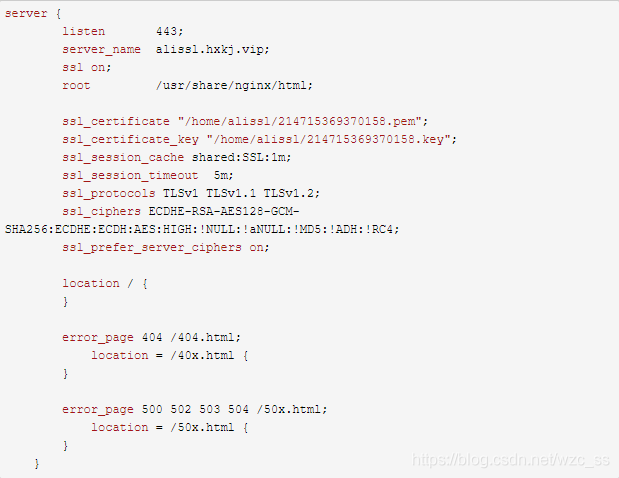Image resolution: width=619 pixels, height=478 pixels.
Task: Click the ssl_prefer_server_ciphers directive
Action: [152, 247]
